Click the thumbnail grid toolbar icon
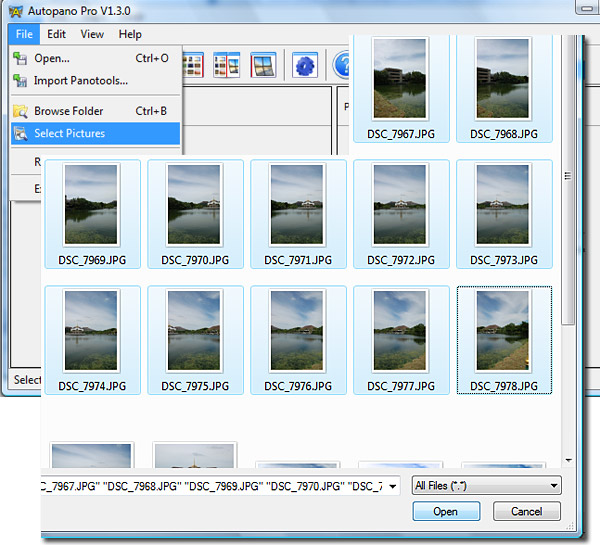600x545 pixels. tap(192, 65)
